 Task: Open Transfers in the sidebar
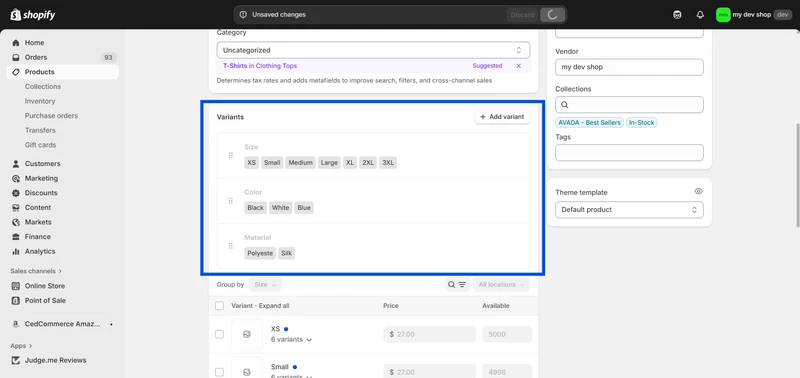point(40,130)
